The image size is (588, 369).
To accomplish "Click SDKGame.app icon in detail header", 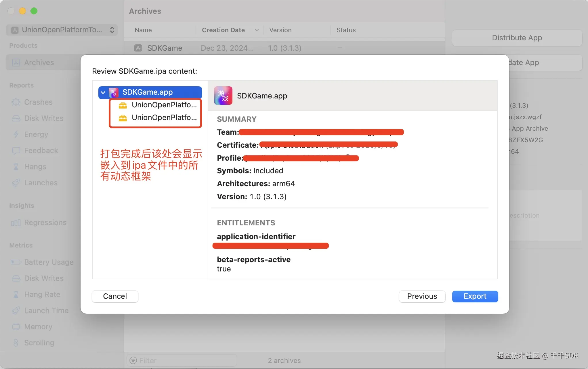I will tap(223, 96).
